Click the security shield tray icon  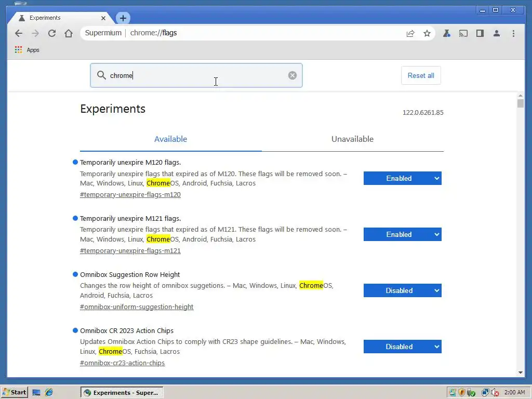(462, 393)
